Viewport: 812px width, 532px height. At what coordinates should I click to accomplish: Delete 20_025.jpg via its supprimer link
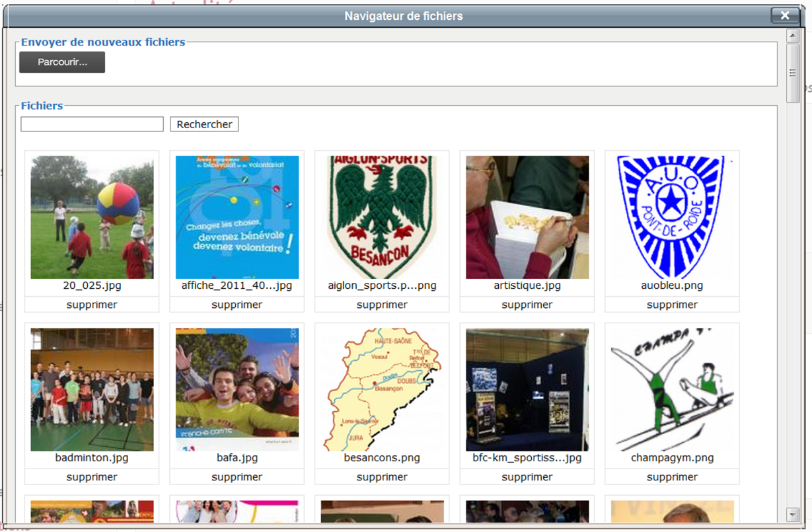[x=92, y=305]
